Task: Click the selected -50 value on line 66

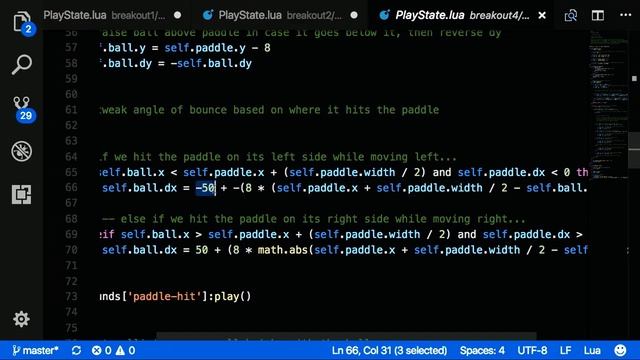Action: 205,188
